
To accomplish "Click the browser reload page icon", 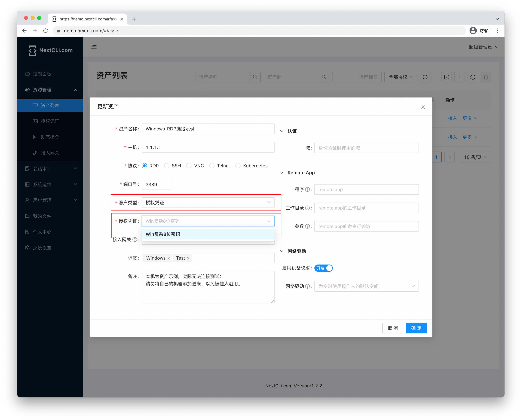I will coord(46,31).
